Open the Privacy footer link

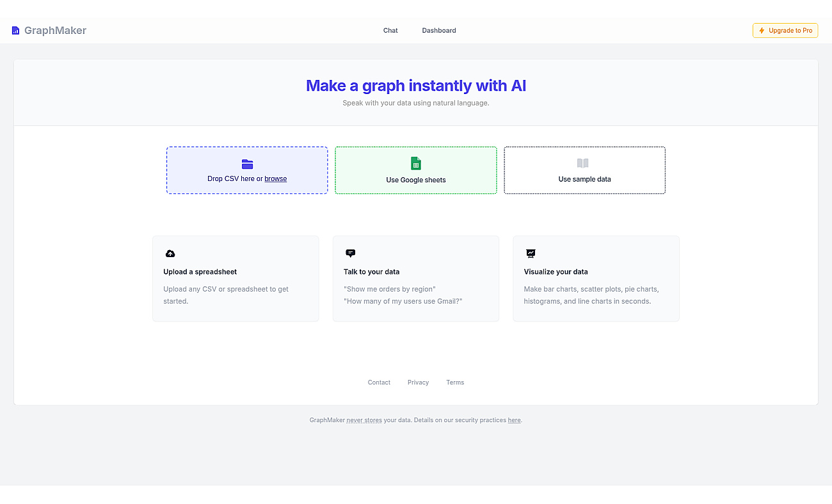coord(418,382)
